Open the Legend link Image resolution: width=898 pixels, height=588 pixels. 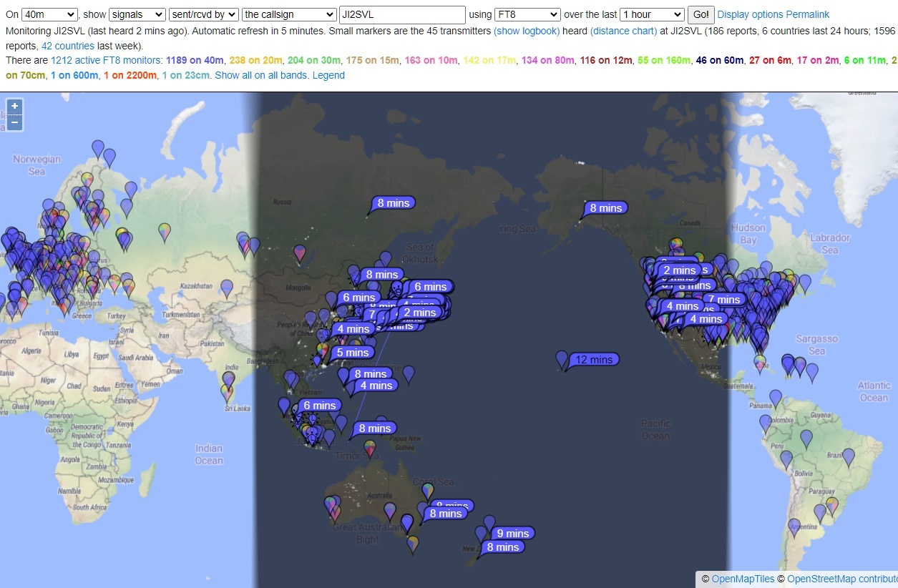tap(328, 75)
